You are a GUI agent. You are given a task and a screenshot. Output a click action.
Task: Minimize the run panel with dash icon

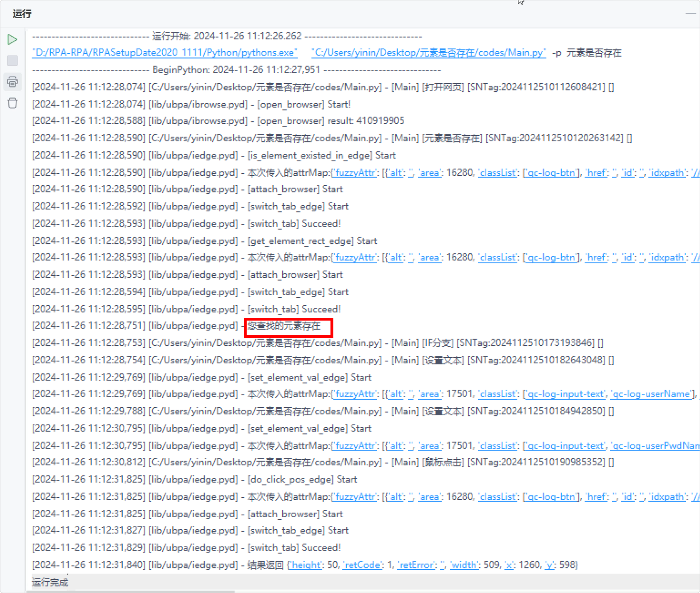691,13
